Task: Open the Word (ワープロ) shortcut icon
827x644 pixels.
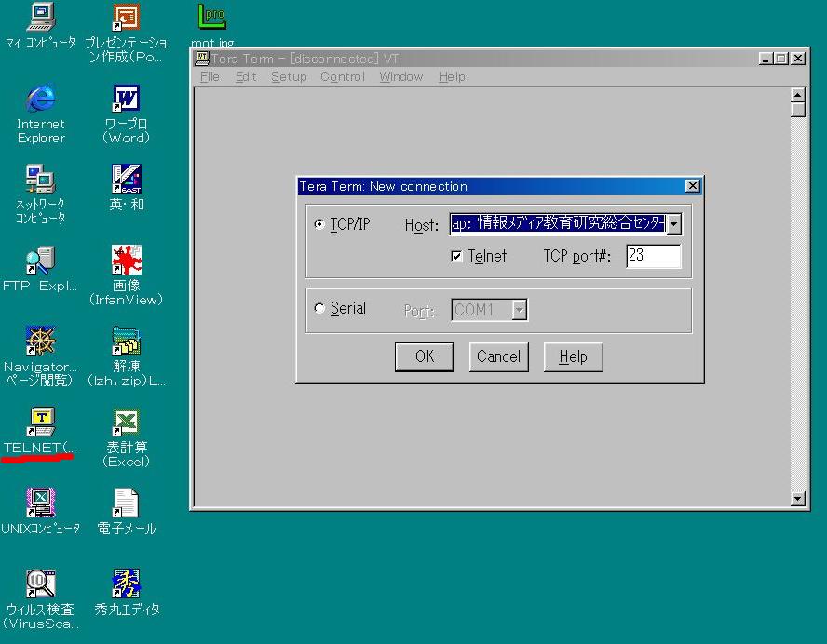Action: [126, 99]
